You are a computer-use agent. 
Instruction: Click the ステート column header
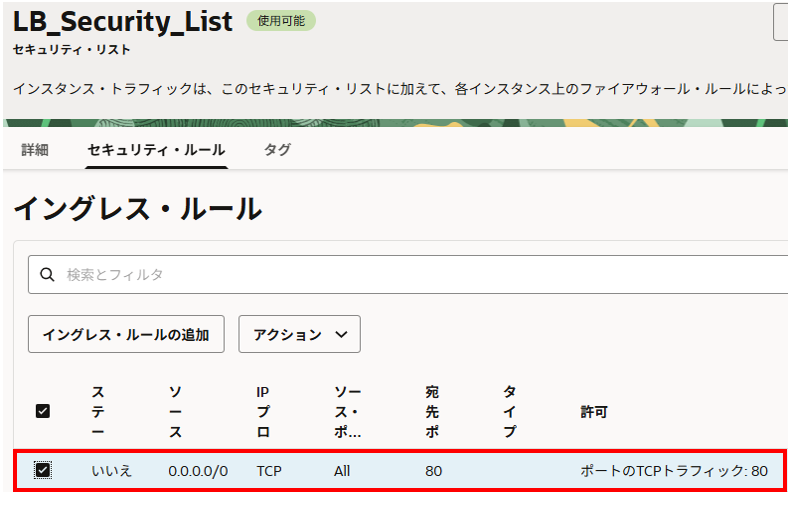click(x=98, y=411)
